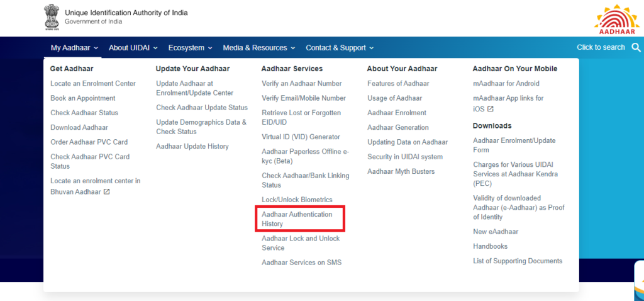Open Validity of downloaded Aadhaar link

pyautogui.click(x=519, y=208)
